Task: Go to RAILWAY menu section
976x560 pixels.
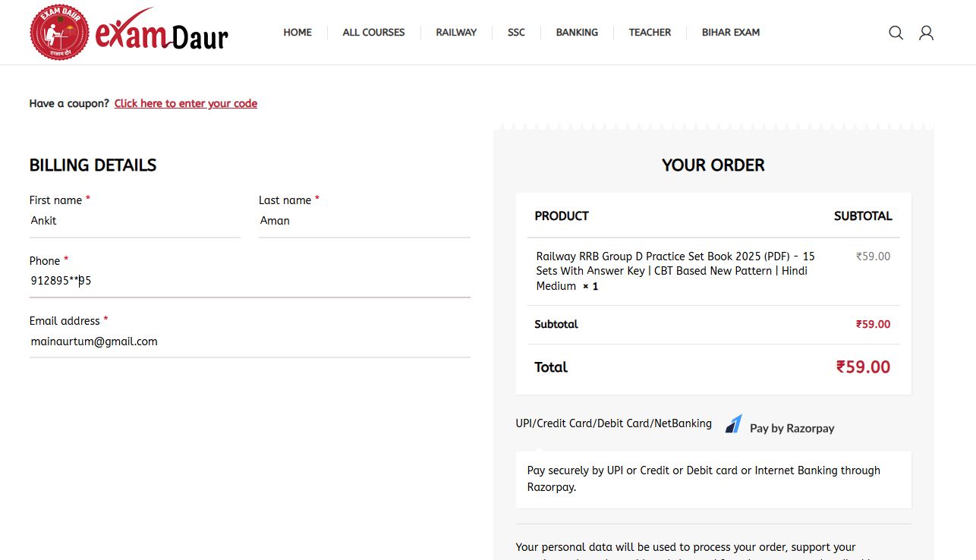Action: pyautogui.click(x=456, y=33)
